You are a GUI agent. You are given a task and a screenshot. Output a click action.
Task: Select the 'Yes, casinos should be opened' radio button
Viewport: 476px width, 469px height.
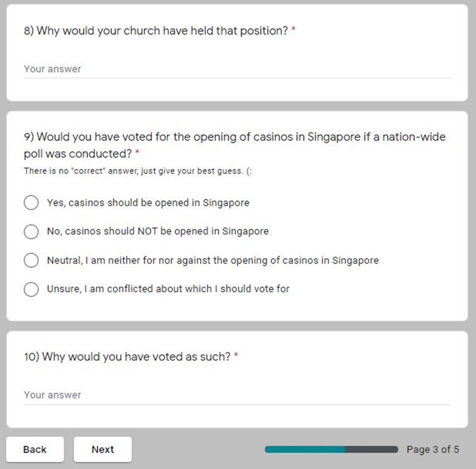point(31,203)
